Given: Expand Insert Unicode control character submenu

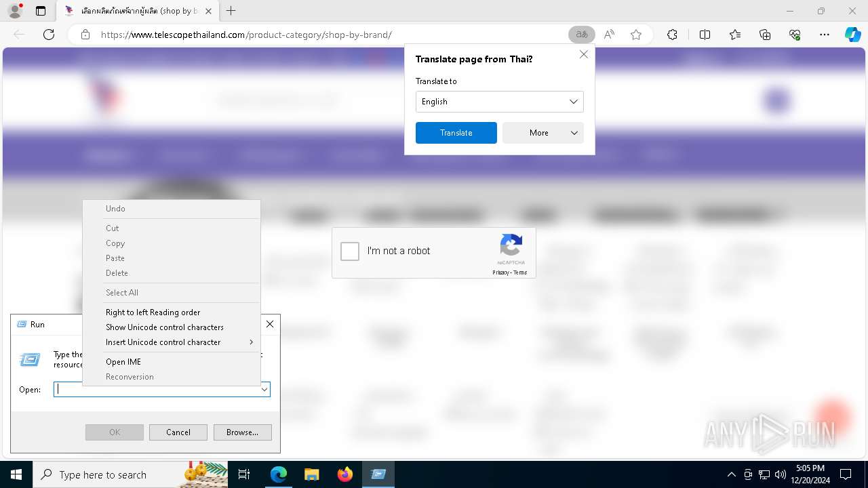Looking at the screenshot, I should (x=172, y=342).
